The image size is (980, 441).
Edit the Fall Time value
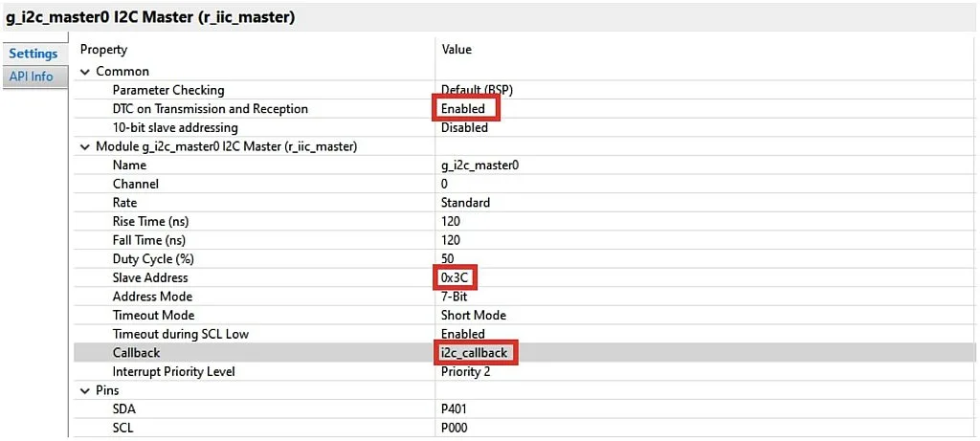tap(450, 240)
